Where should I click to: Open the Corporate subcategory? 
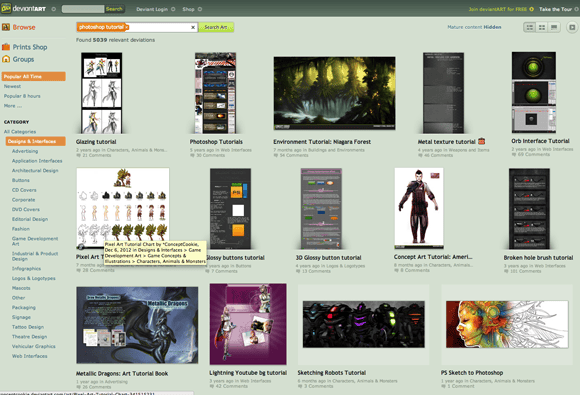[23, 200]
